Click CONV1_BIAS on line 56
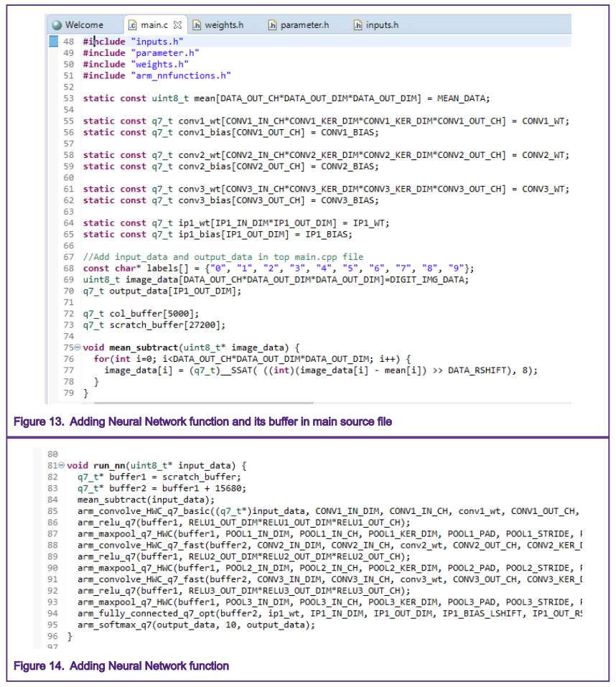616x687 pixels. point(347,132)
